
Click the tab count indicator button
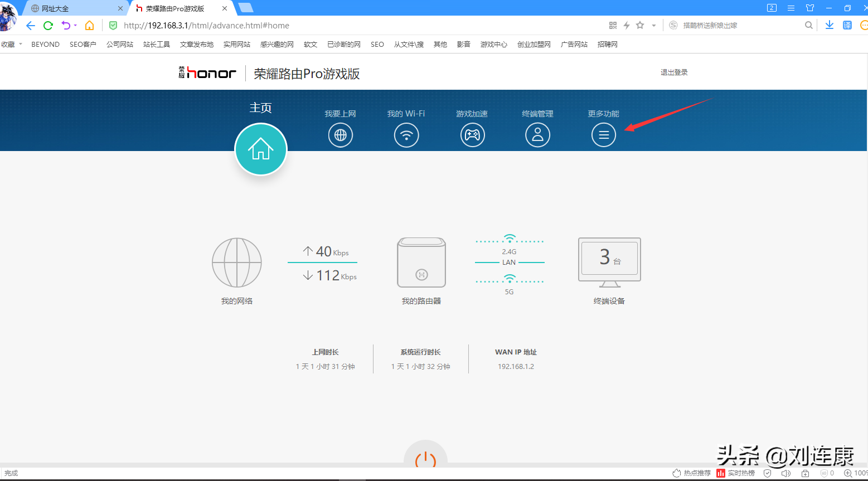772,8
